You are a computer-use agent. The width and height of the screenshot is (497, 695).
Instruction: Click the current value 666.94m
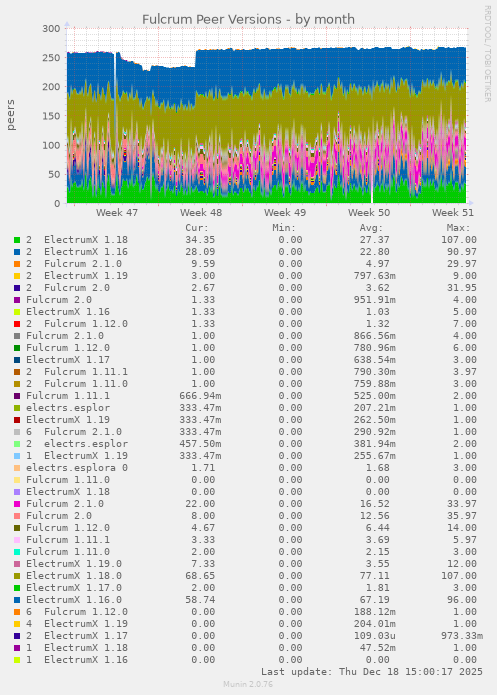[x=200, y=396]
